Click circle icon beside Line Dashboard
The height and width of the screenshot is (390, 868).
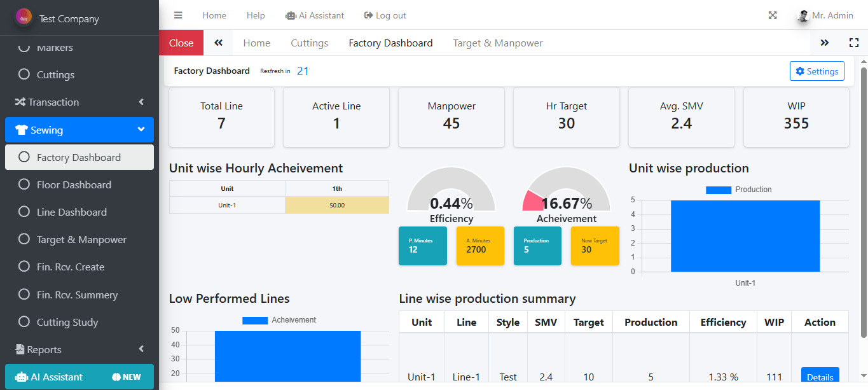tap(24, 212)
